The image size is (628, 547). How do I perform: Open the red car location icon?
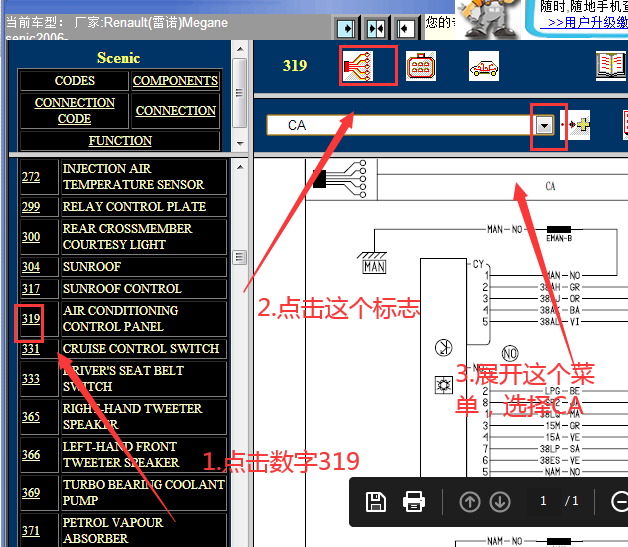(x=484, y=66)
